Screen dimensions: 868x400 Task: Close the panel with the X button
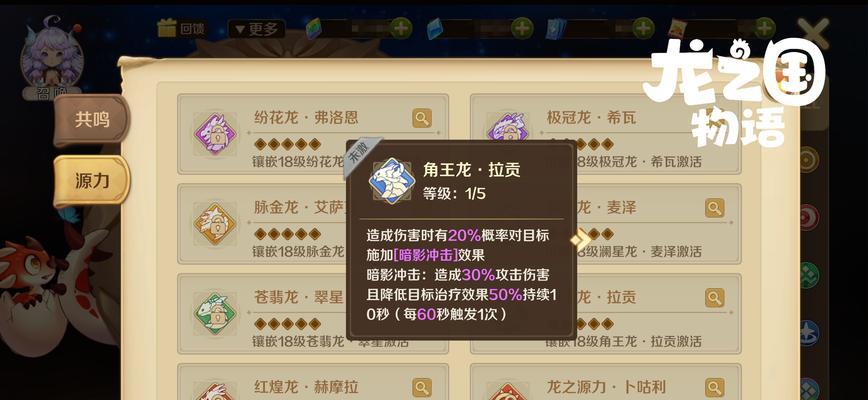click(814, 33)
